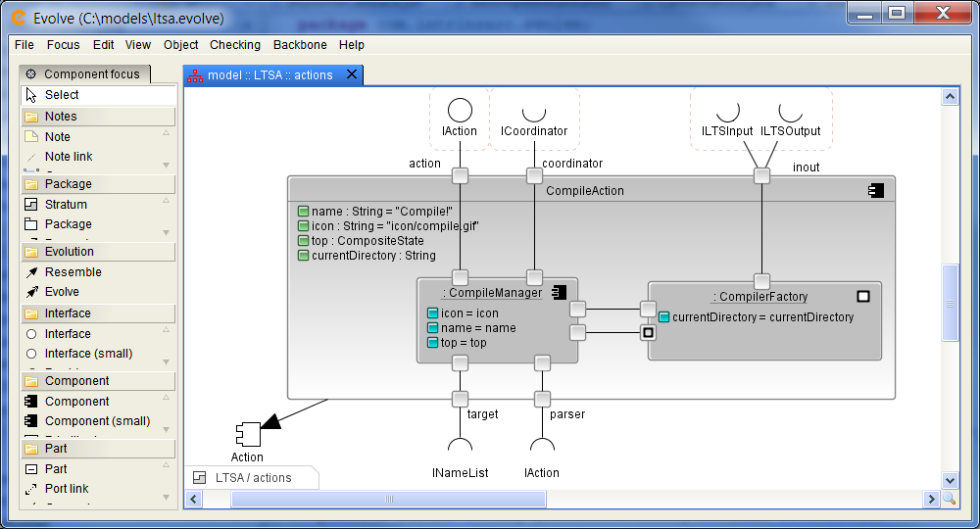Open the Backbone menu

tap(302, 45)
